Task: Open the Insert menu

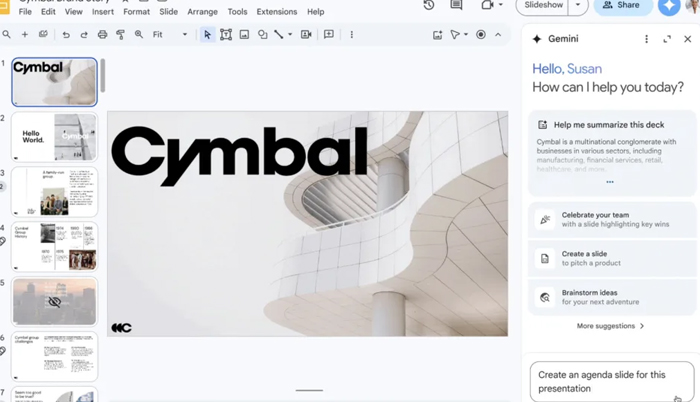Action: click(x=103, y=12)
